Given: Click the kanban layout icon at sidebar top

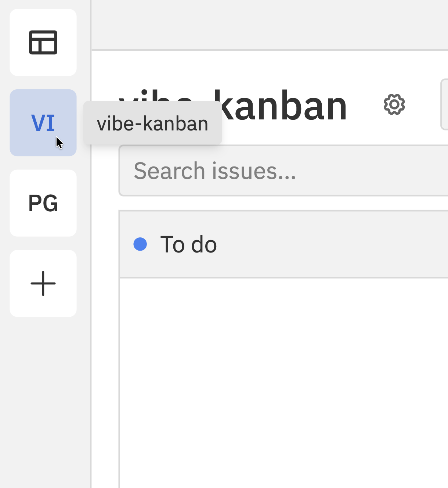Looking at the screenshot, I should click(x=43, y=42).
